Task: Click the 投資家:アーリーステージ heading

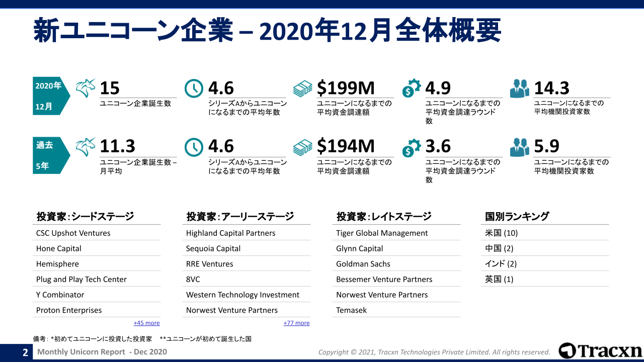Action: pos(239,217)
